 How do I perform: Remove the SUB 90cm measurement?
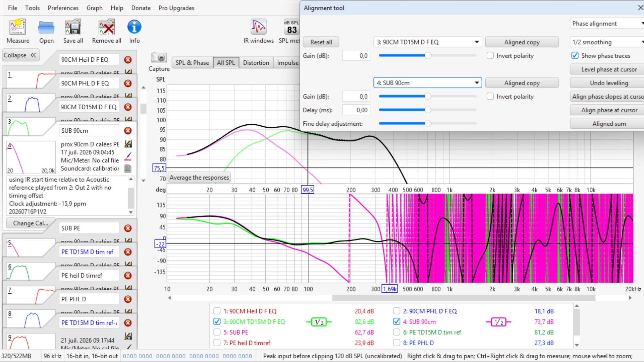tap(128, 130)
